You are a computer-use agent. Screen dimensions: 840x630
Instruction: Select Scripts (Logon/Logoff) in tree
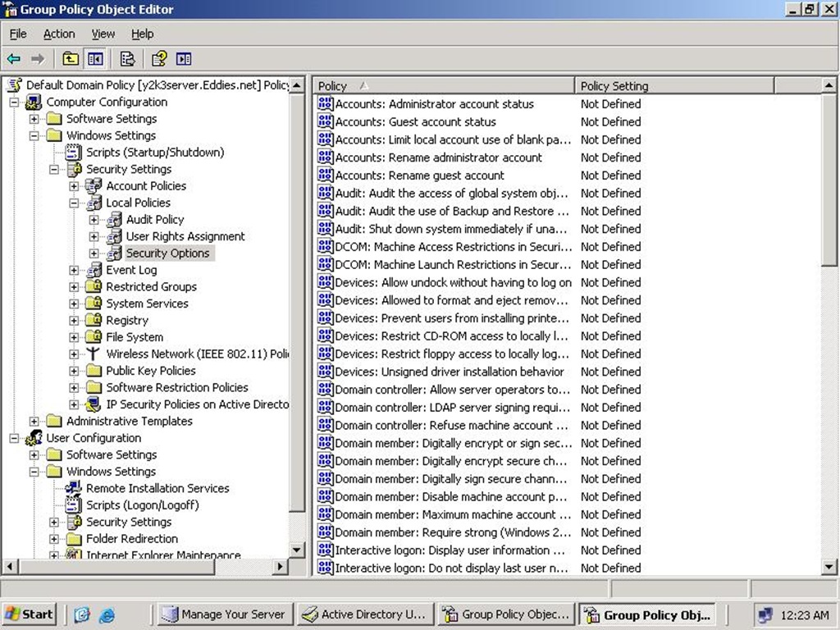(x=143, y=505)
